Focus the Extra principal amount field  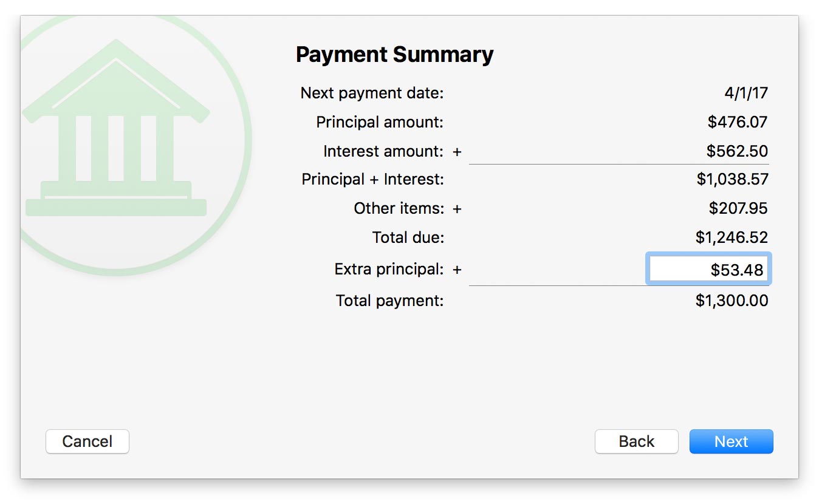click(x=708, y=270)
